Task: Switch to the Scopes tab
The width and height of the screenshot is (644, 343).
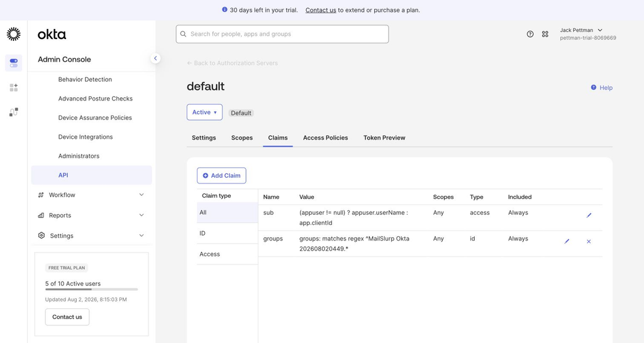Action: 242,138
